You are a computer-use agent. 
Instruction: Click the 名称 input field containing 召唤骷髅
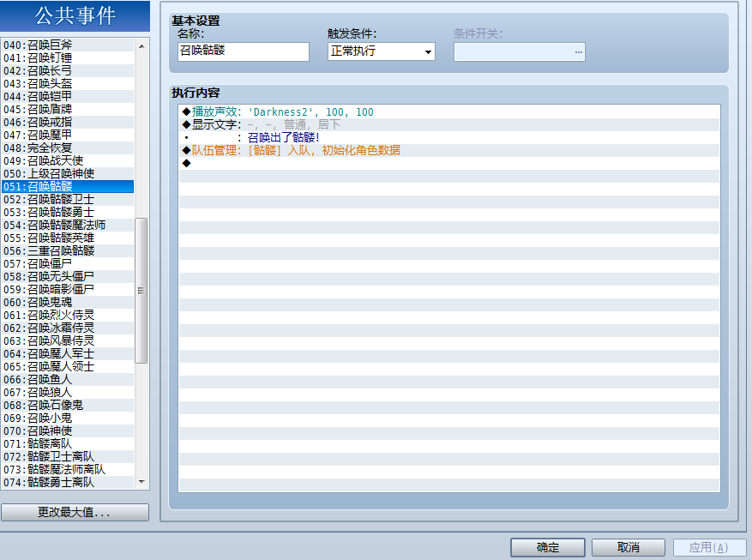click(244, 51)
